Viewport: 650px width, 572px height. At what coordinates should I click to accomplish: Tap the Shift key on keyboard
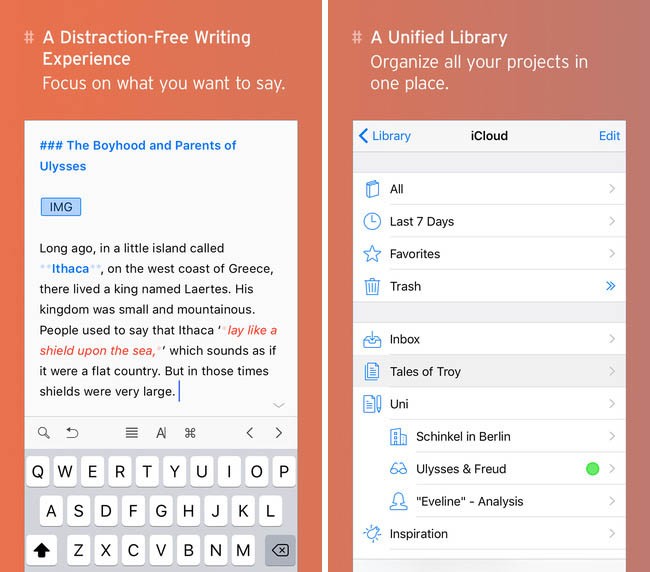point(41,550)
